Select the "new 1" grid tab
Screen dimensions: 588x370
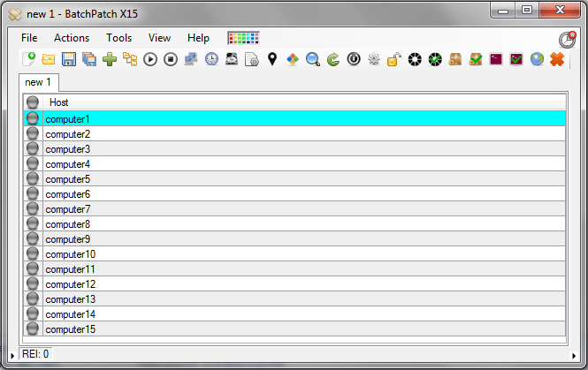[x=38, y=82]
